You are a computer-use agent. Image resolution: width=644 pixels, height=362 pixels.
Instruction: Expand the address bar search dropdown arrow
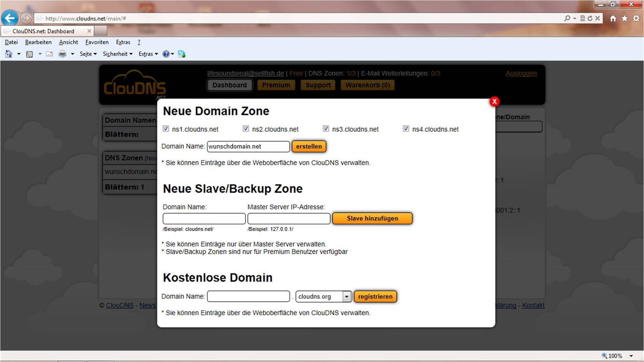[x=574, y=18]
